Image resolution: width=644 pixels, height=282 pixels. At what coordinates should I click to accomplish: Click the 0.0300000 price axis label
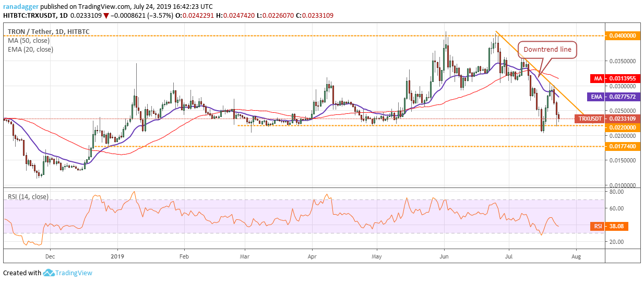623,86
